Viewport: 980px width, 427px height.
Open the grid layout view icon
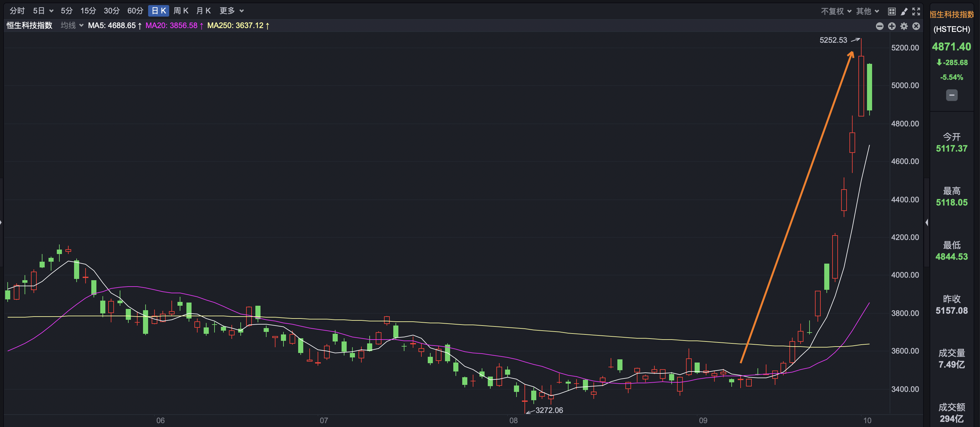coord(892,11)
